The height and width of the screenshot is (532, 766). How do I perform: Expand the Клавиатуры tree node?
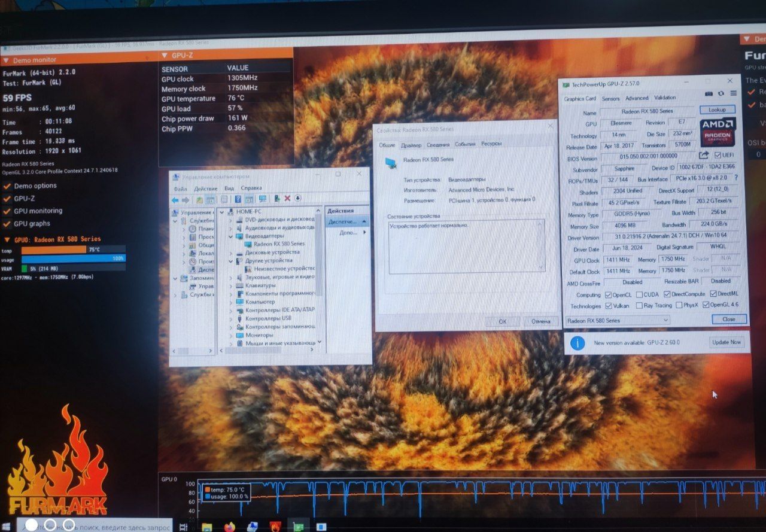pos(232,285)
